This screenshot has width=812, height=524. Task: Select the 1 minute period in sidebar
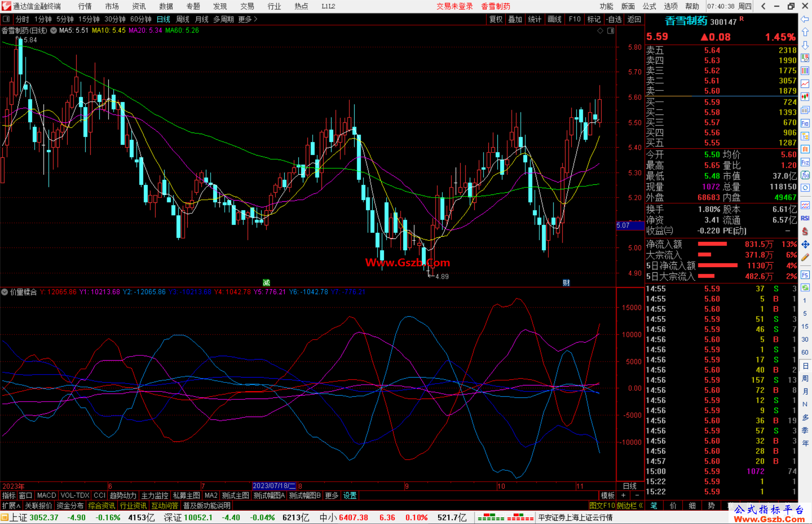tap(804, 301)
